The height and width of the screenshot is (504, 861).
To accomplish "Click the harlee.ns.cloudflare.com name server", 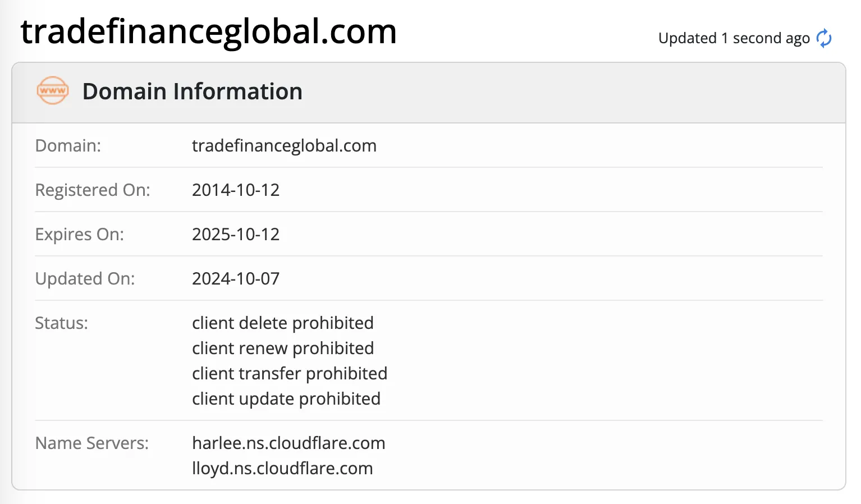I will pos(288,443).
